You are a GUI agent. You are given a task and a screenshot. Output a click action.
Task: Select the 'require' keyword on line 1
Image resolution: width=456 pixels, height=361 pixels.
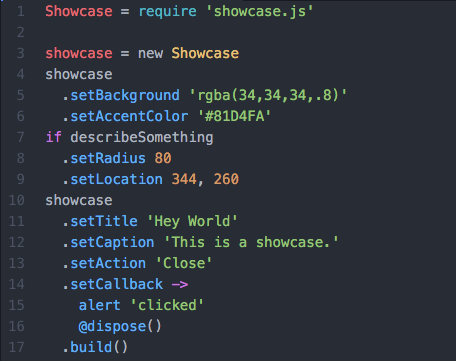click(167, 12)
